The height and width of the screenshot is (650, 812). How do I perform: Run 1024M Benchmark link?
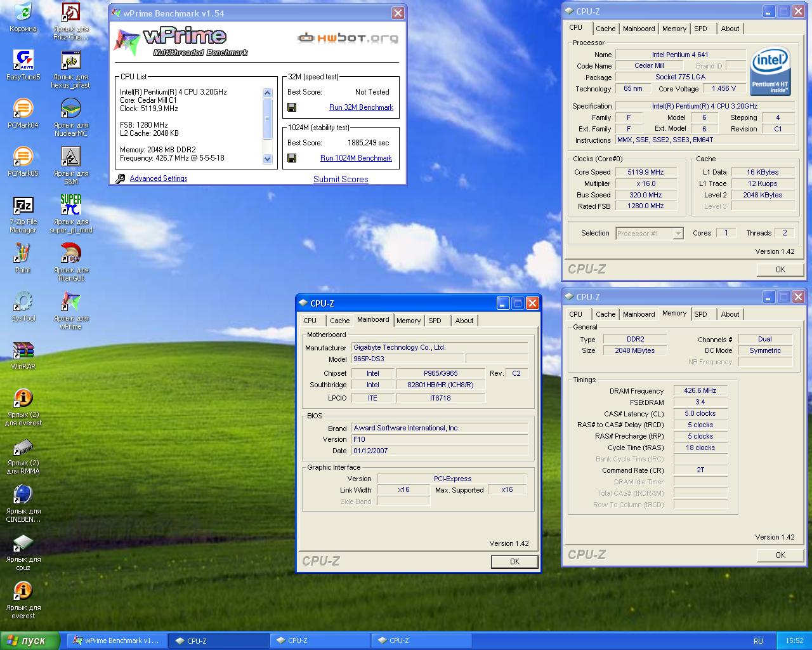(356, 158)
